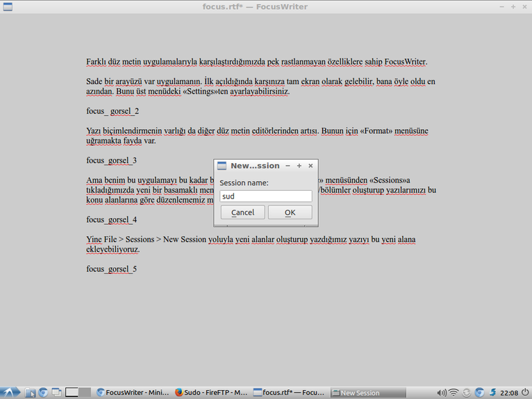532x399 pixels.
Task: Minimize the New Session dialog
Action: coord(288,166)
